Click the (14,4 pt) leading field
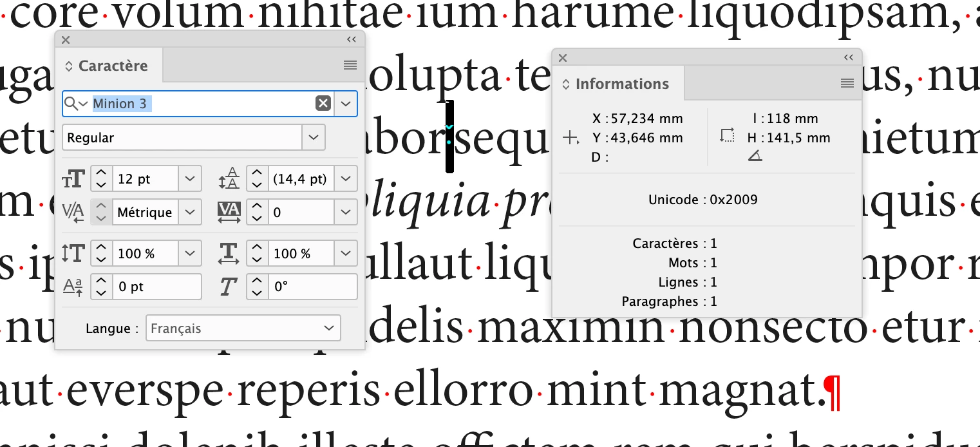The width and height of the screenshot is (980, 447). [x=301, y=179]
